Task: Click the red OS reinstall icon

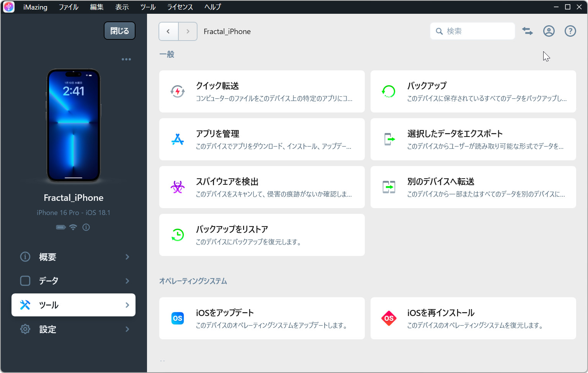Action: click(x=389, y=318)
